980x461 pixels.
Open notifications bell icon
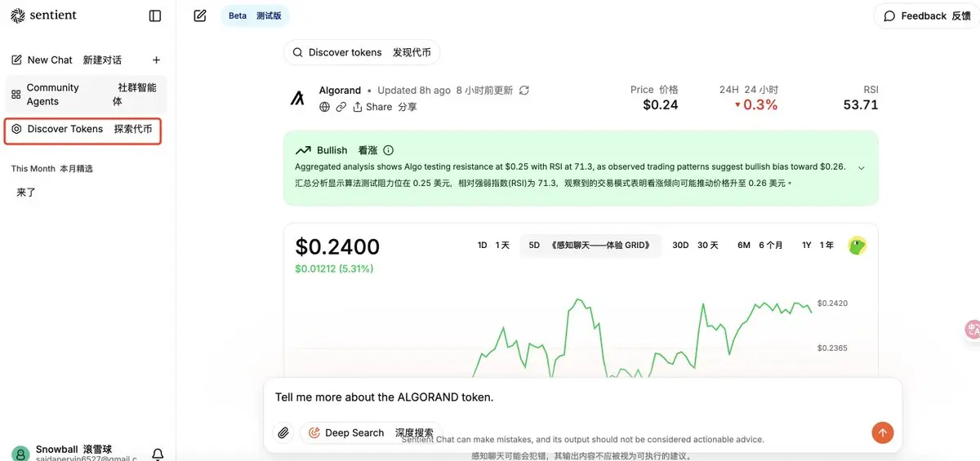tap(158, 454)
